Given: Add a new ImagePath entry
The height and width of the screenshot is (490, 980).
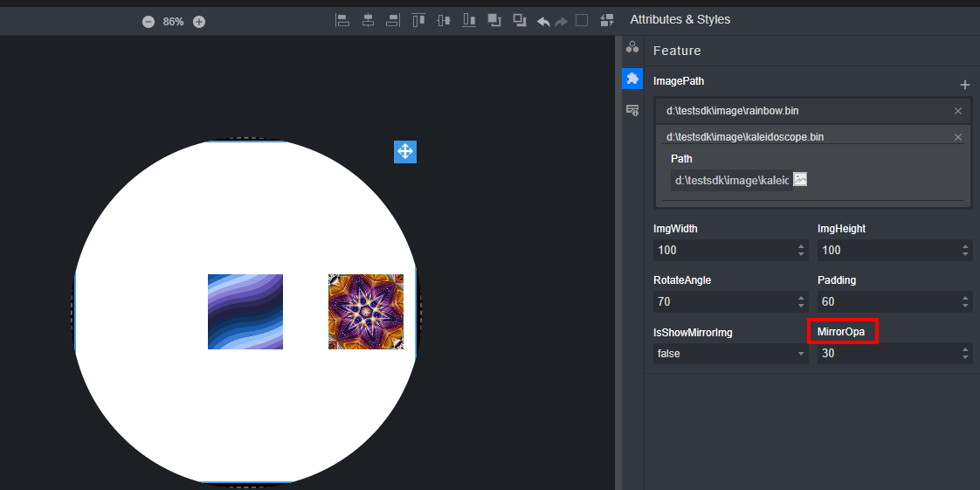Looking at the screenshot, I should click(x=964, y=85).
